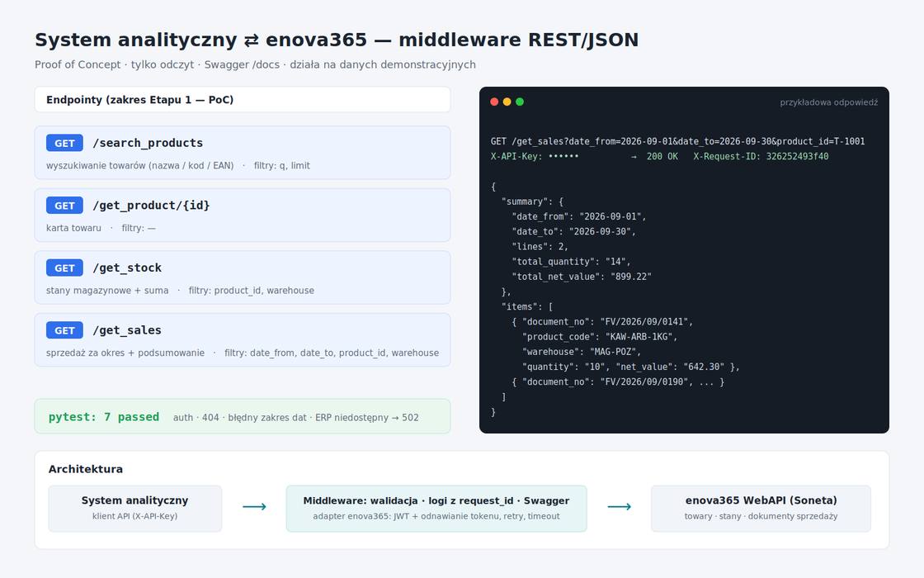Select the /get_stock endpoint path
This screenshot has height=578, width=924.
[x=127, y=268]
